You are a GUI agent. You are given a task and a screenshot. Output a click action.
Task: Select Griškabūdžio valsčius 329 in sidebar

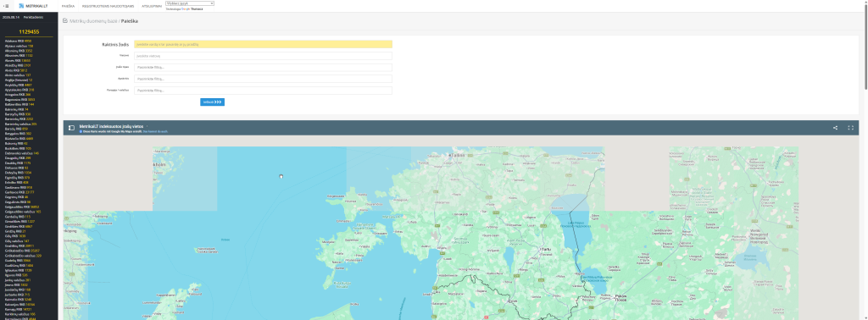(23, 256)
